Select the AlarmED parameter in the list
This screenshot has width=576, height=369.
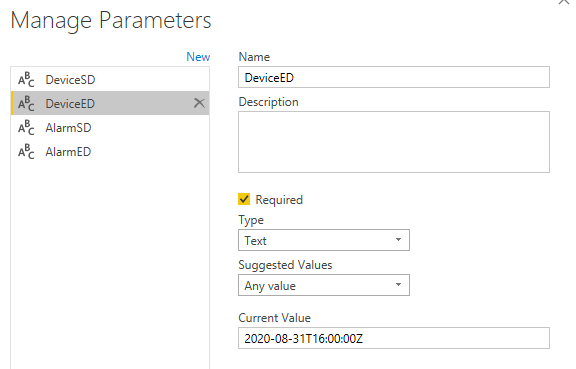[110, 151]
